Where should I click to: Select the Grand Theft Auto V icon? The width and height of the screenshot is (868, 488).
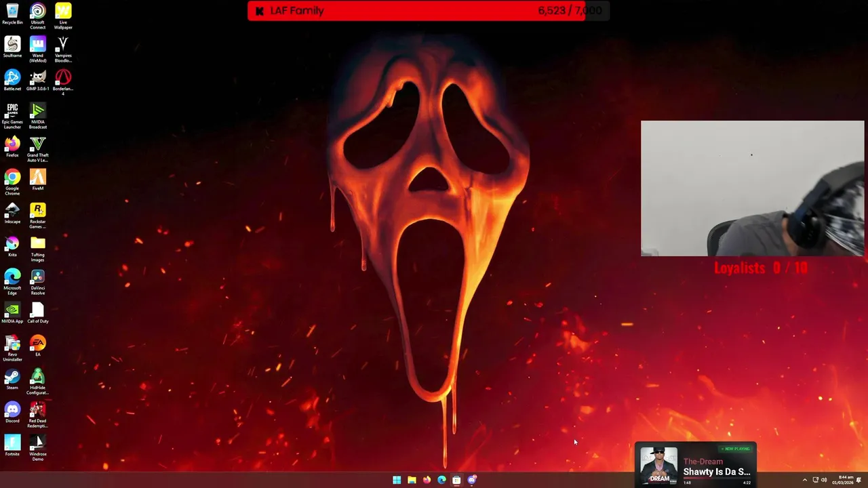point(38,149)
